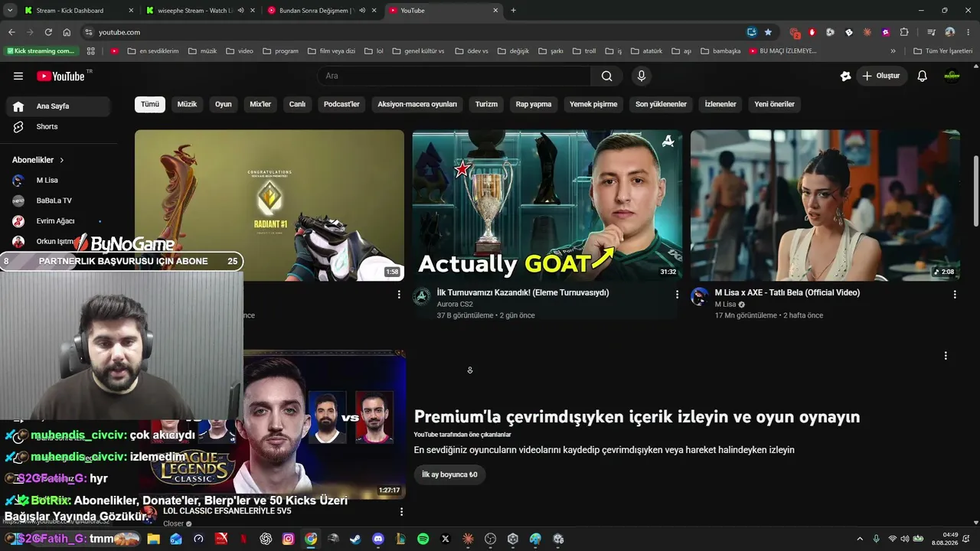This screenshot has width=980, height=551.
Task: Open the 'film veya dizi' bookmark folder
Action: coord(332,51)
